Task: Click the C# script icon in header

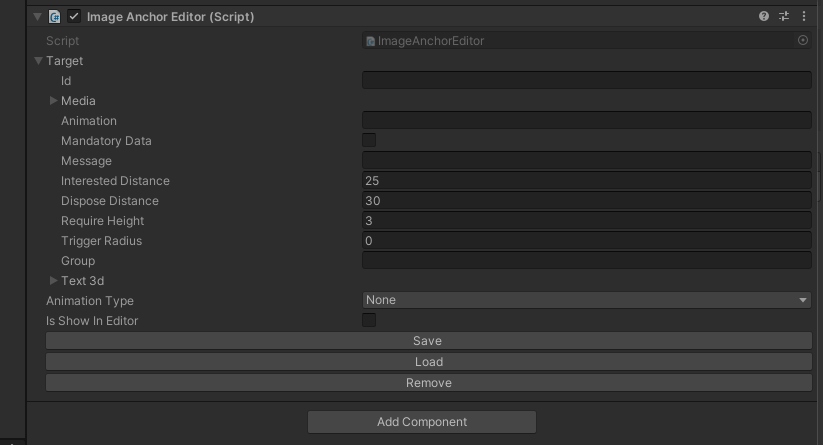Action: [x=55, y=17]
